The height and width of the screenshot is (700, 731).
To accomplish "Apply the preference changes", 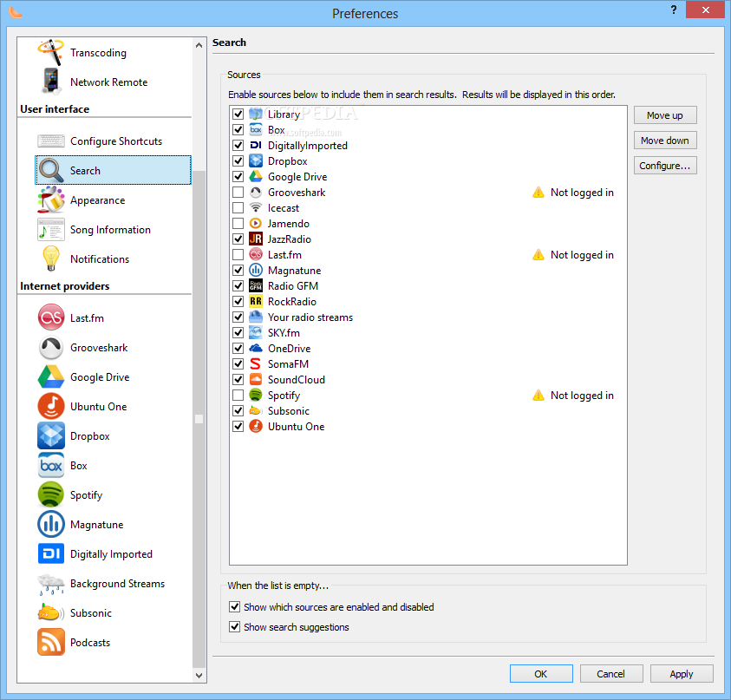I will point(681,673).
